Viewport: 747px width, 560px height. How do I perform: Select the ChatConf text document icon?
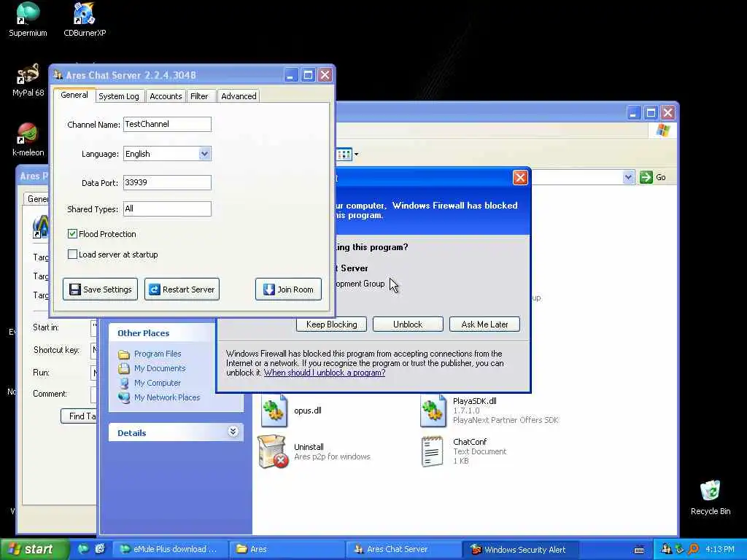[x=432, y=451]
